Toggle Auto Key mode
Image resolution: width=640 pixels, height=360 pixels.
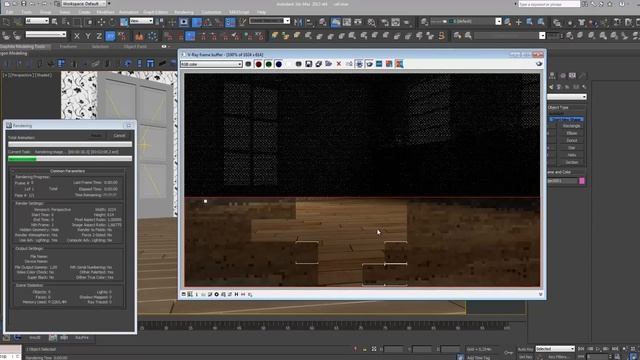[x=525, y=349]
